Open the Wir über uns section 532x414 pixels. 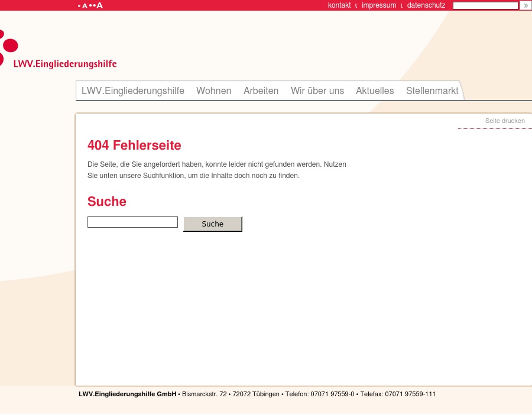point(317,90)
